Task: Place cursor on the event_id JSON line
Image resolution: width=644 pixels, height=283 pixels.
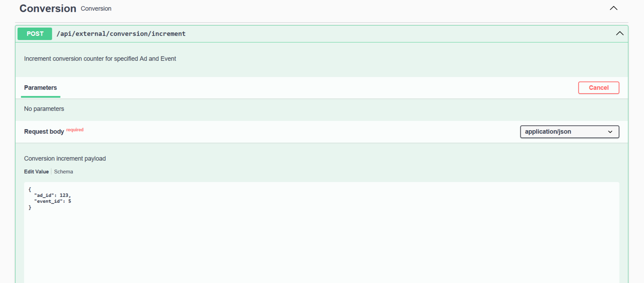Action: [53, 201]
